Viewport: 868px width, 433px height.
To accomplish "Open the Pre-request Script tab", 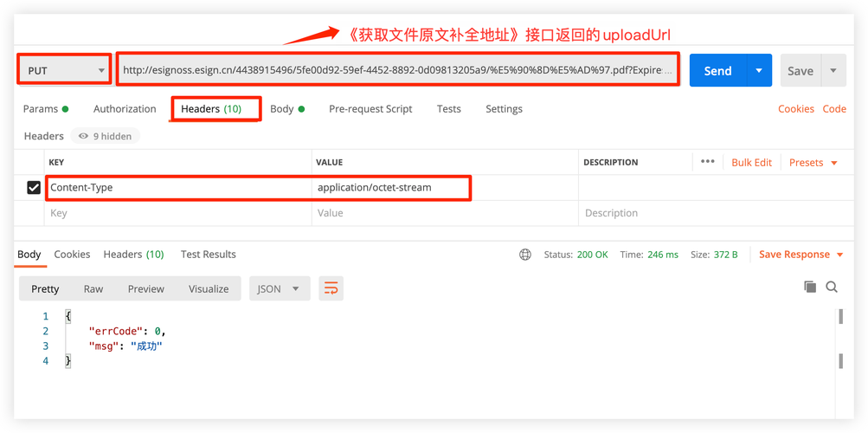I will click(x=370, y=109).
